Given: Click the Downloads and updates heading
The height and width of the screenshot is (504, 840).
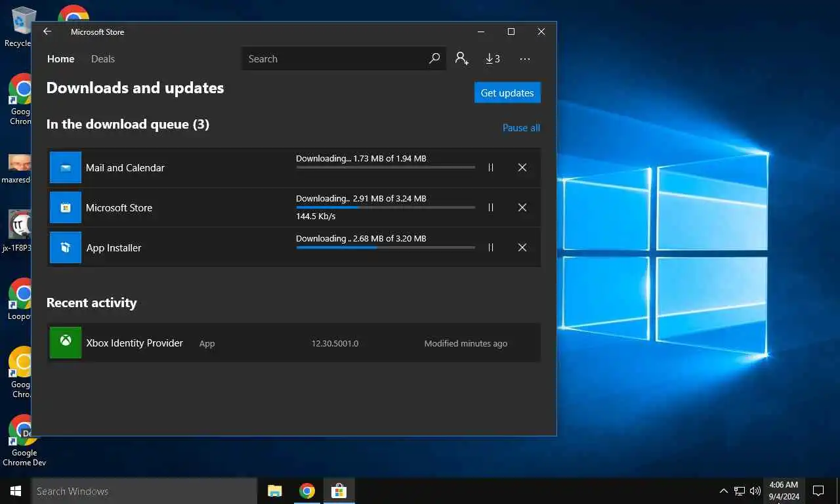Looking at the screenshot, I should (135, 88).
